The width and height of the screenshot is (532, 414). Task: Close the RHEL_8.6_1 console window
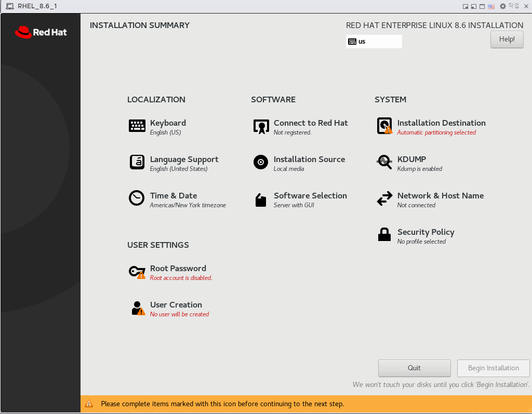[526, 6]
